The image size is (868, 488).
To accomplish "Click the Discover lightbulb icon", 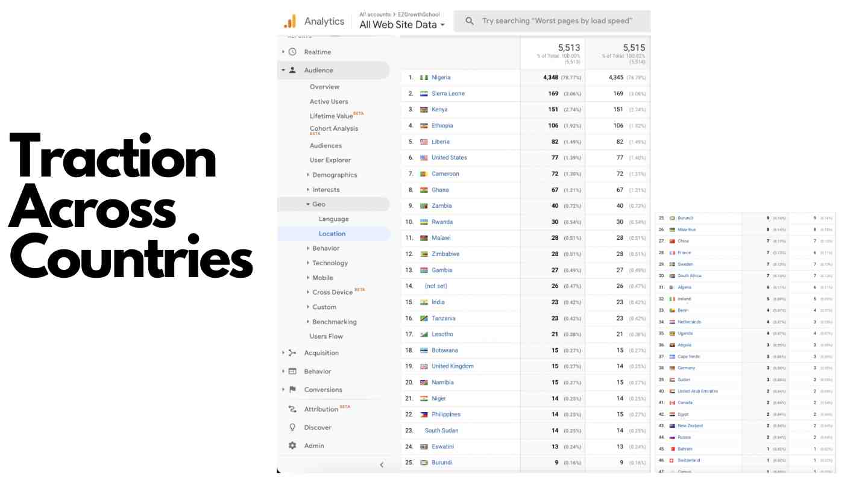I will pos(292,428).
